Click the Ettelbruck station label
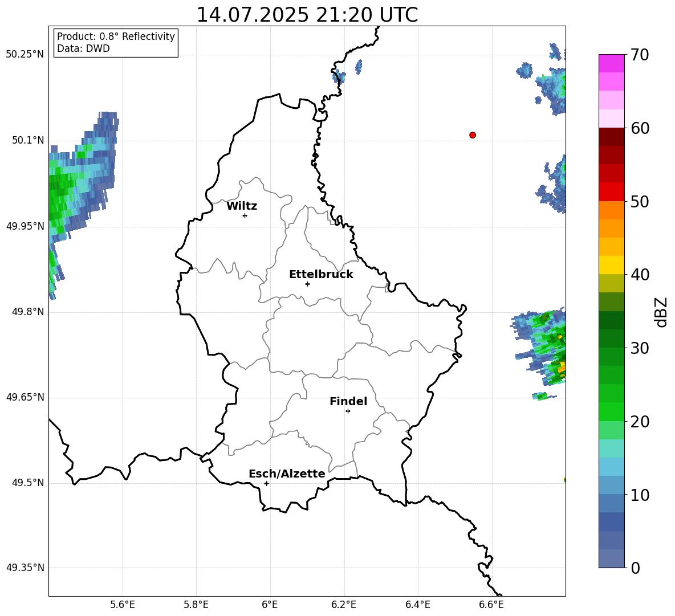 321,275
